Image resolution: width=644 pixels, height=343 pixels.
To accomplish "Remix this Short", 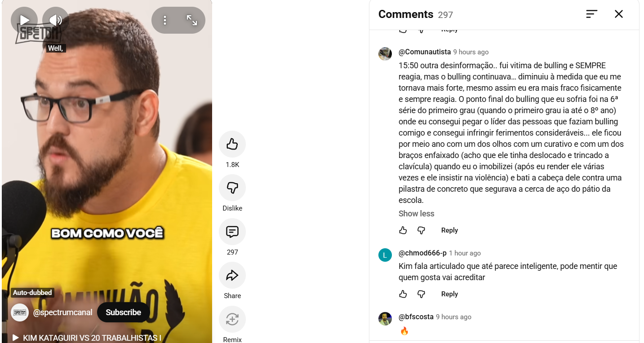I will [232, 319].
